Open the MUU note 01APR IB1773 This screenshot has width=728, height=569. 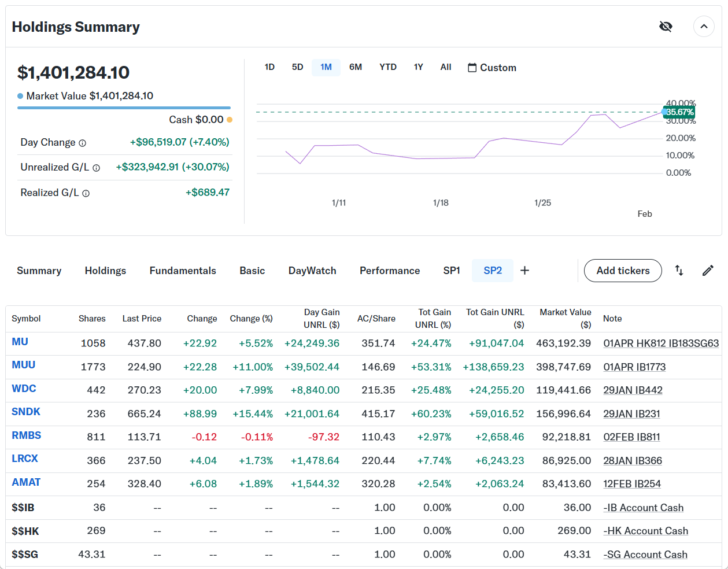coord(634,367)
